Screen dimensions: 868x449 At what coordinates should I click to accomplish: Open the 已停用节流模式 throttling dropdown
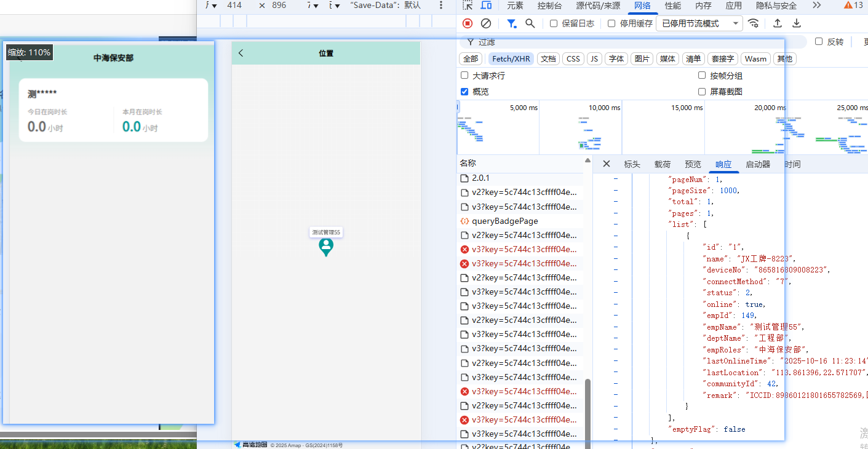click(x=700, y=23)
